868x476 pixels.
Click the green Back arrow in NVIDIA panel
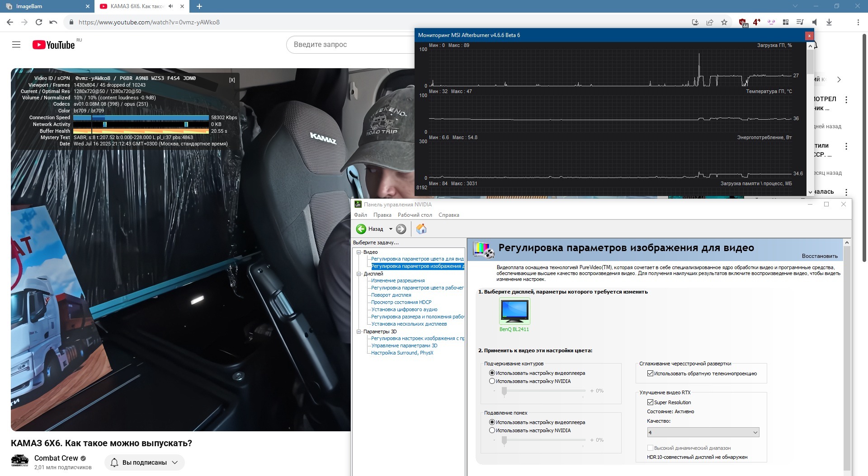[x=361, y=229]
